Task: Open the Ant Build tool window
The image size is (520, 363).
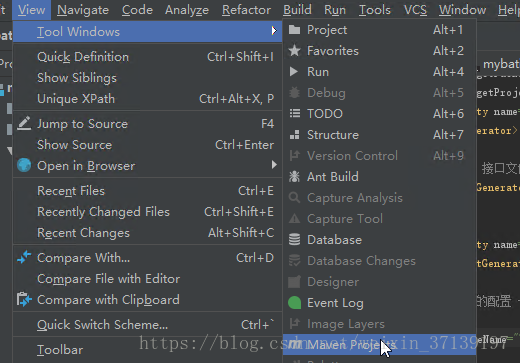Action: [379, 177]
